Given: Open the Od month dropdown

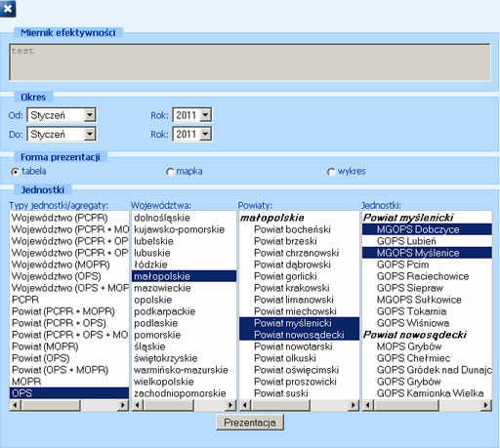Looking at the screenshot, I should (90, 115).
